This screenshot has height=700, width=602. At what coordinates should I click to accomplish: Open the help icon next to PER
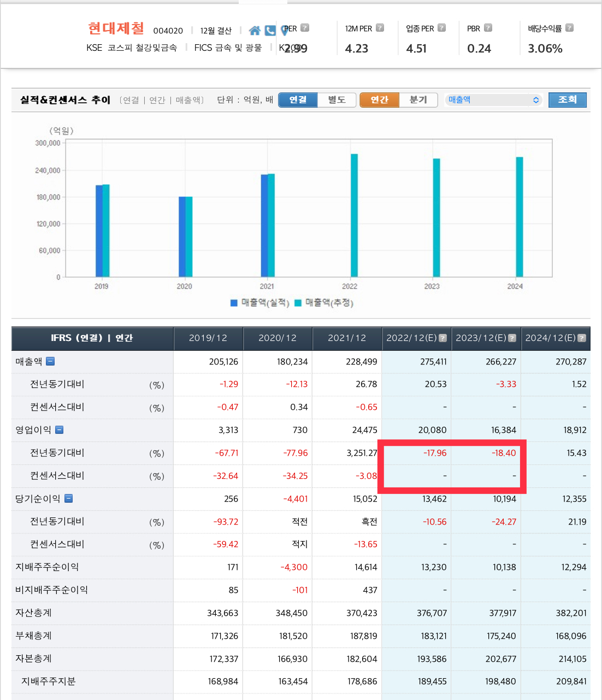pyautogui.click(x=305, y=28)
